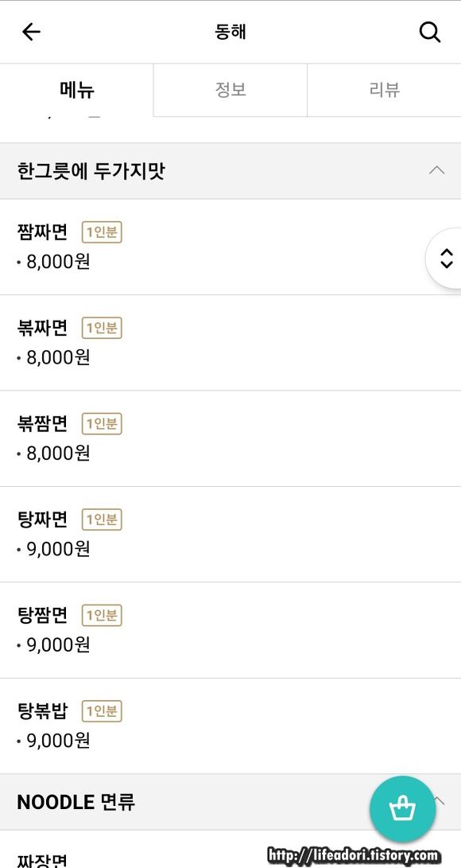The width and height of the screenshot is (461, 868).
Task: Choose the 탕짬면 9,000원 item
Action: click(230, 630)
